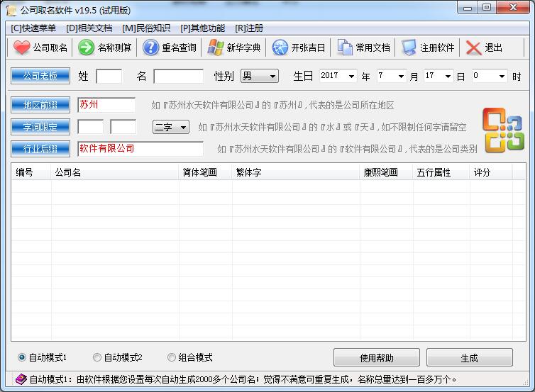Click the book icon in status bar
The width and height of the screenshot is (535, 392).
pos(21,379)
